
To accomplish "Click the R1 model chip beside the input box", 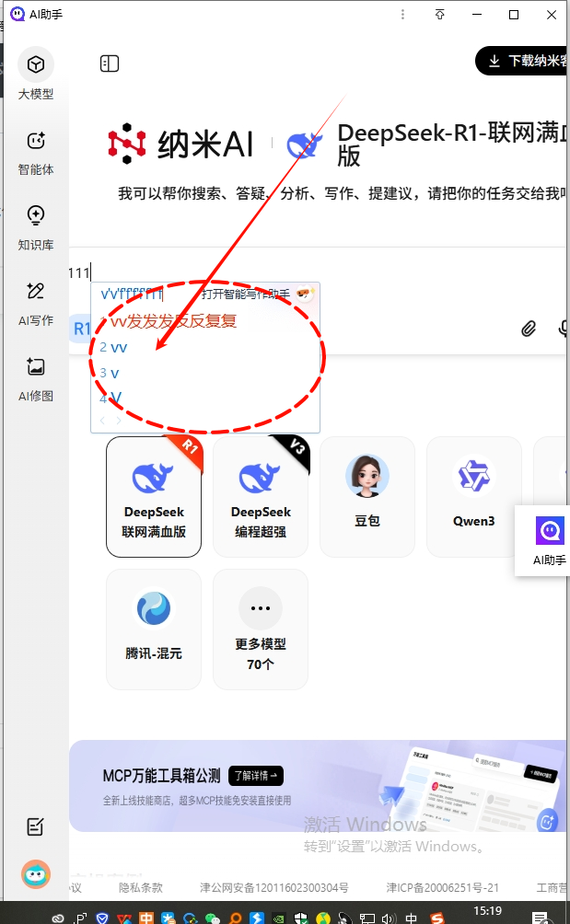I will (81, 329).
